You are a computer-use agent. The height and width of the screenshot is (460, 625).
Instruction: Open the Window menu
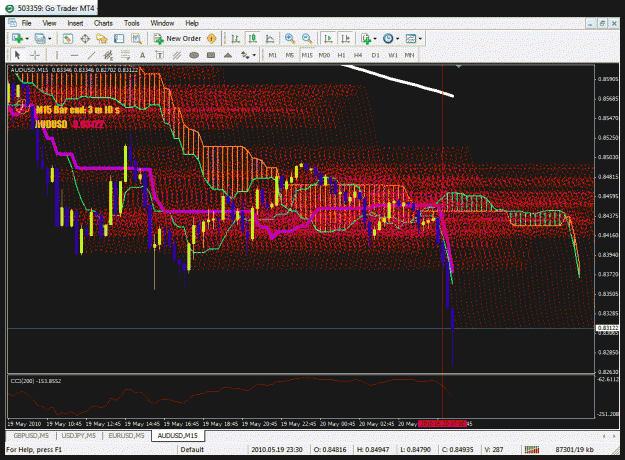pos(162,23)
